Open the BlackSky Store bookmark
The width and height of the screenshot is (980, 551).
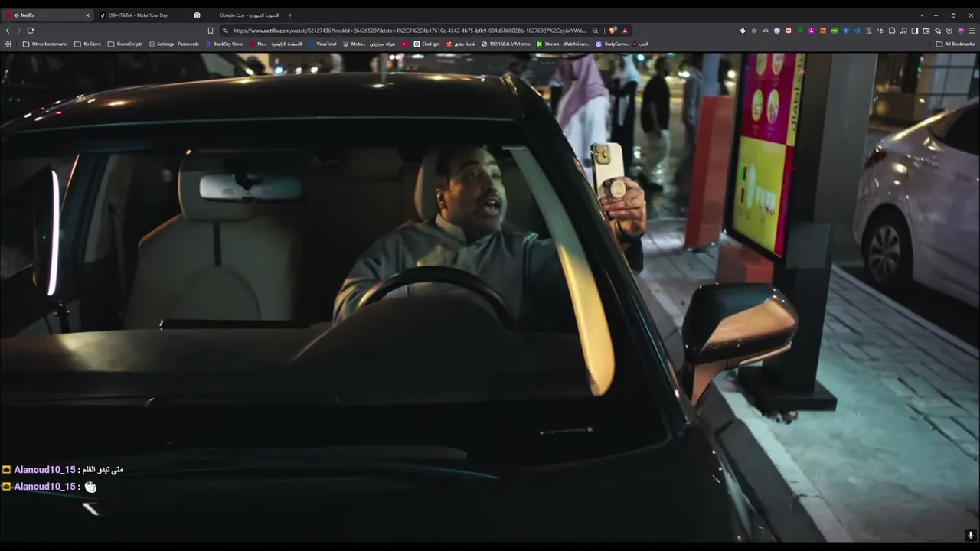click(224, 44)
